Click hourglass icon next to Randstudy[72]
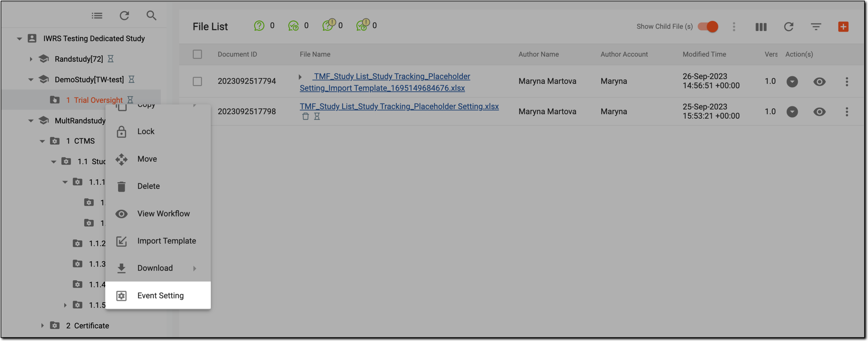 click(110, 59)
